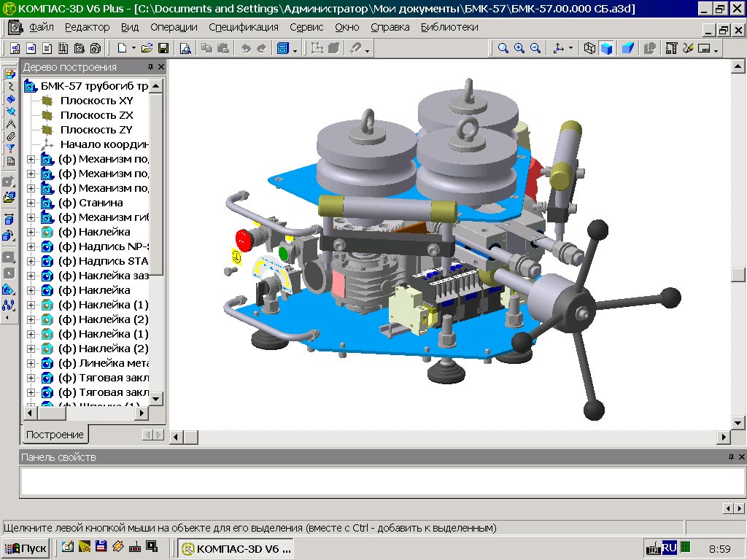
Task: Click the compass measurement icon in left toolbar
Action: (10, 124)
